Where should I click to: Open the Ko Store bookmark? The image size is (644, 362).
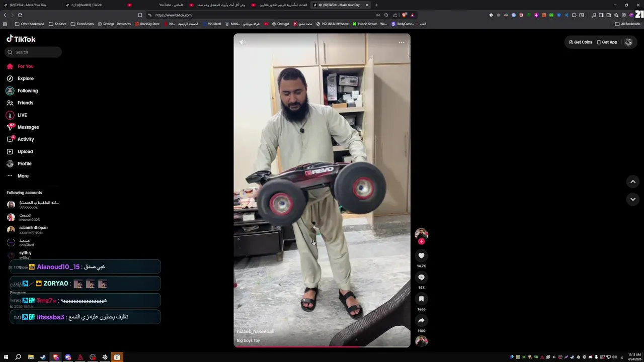(57, 24)
